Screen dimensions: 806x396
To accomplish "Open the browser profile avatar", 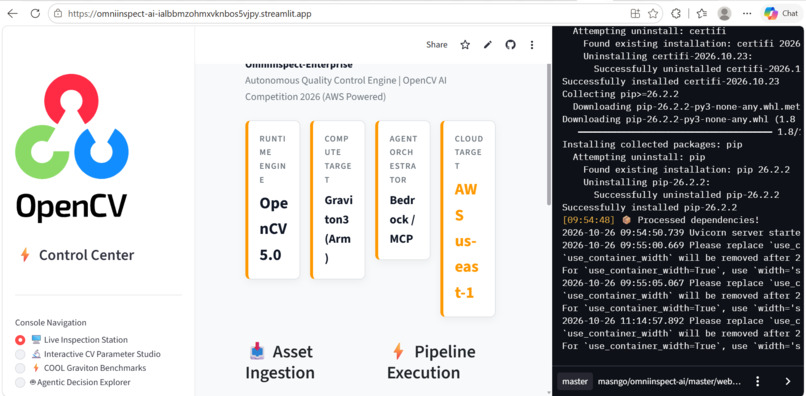I will pyautogui.click(x=724, y=14).
